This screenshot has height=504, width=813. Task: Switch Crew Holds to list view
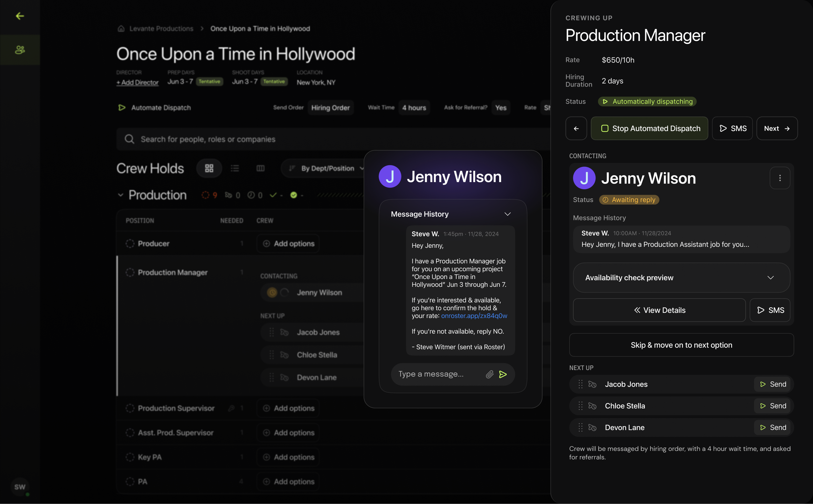click(x=235, y=168)
